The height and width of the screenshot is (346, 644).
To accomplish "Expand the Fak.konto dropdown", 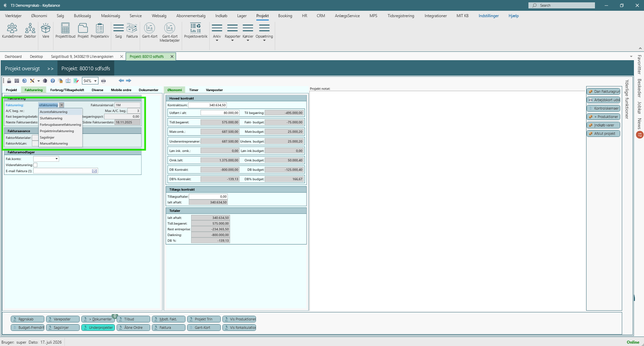I will [56, 159].
